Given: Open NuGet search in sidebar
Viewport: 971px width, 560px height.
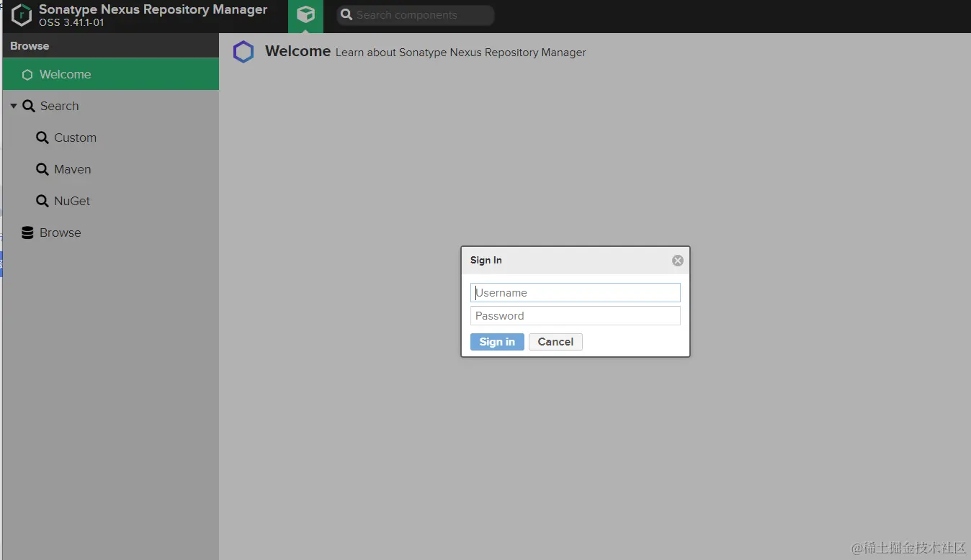Looking at the screenshot, I should coord(111,201).
